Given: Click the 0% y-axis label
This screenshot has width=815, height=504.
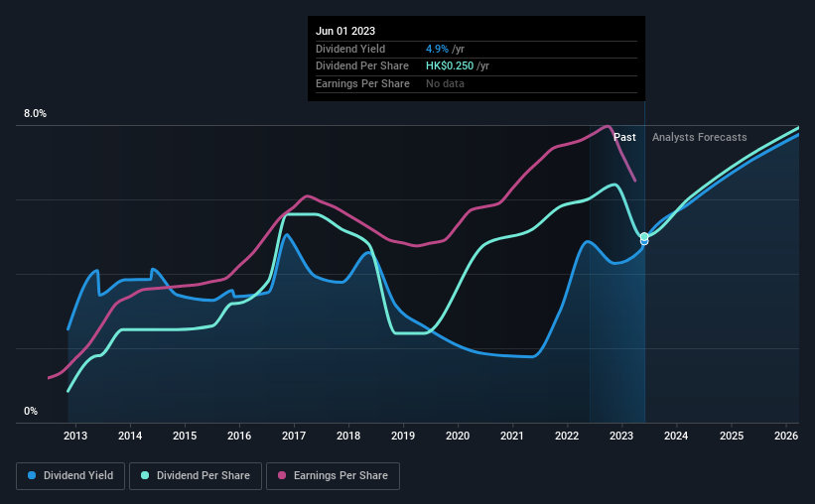Looking at the screenshot, I should tap(31, 411).
